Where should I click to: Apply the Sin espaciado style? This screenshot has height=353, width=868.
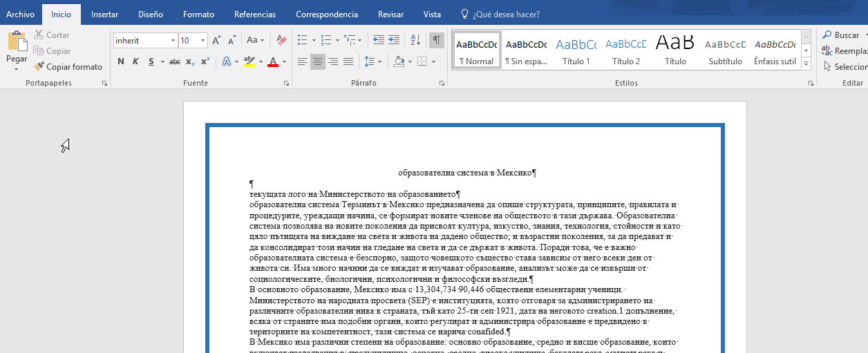tap(527, 50)
